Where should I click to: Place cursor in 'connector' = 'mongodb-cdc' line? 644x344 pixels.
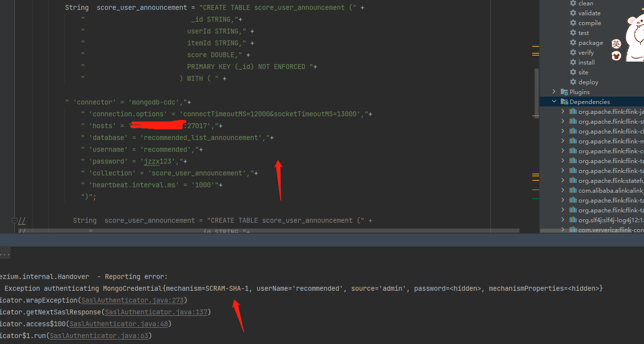pos(128,102)
